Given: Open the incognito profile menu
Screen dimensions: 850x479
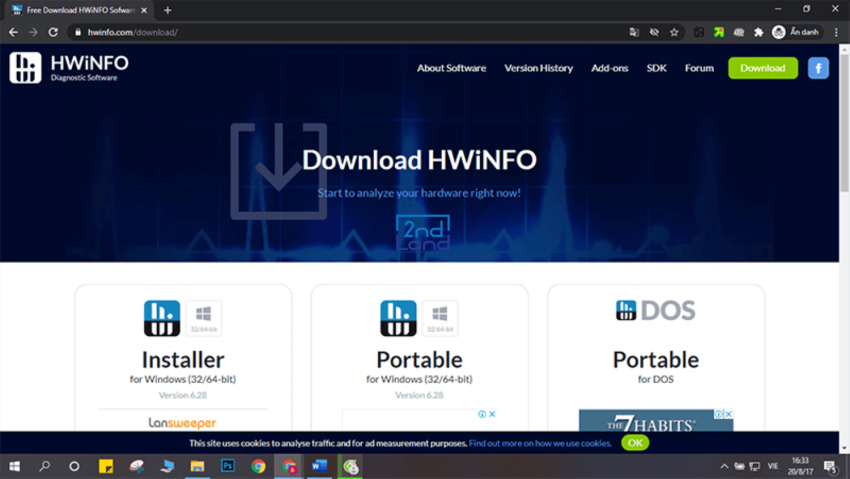Looking at the screenshot, I should tap(796, 33).
